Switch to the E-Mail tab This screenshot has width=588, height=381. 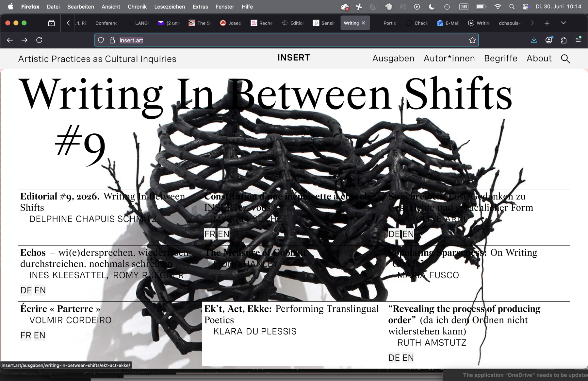click(448, 23)
